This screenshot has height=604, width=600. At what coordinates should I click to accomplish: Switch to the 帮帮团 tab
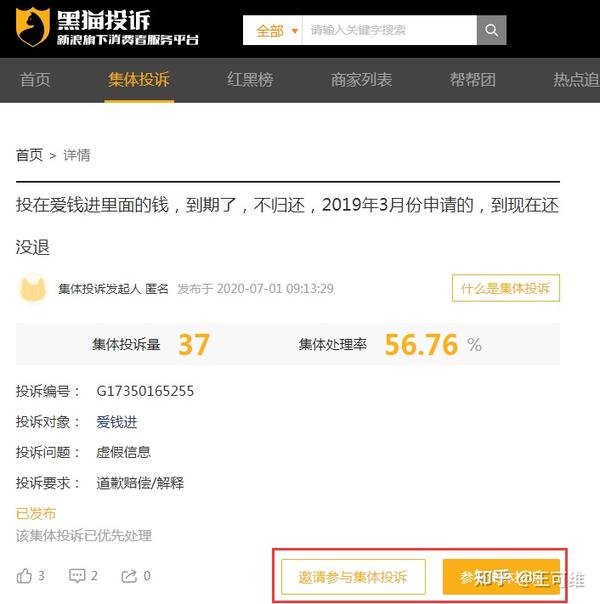coord(473,80)
